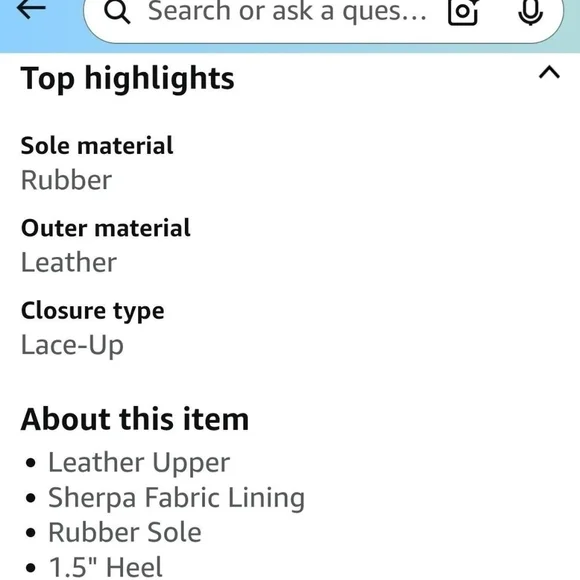Click the Rubber Sole bullet item
Viewport: 580px width, 580px height.
pos(125,532)
